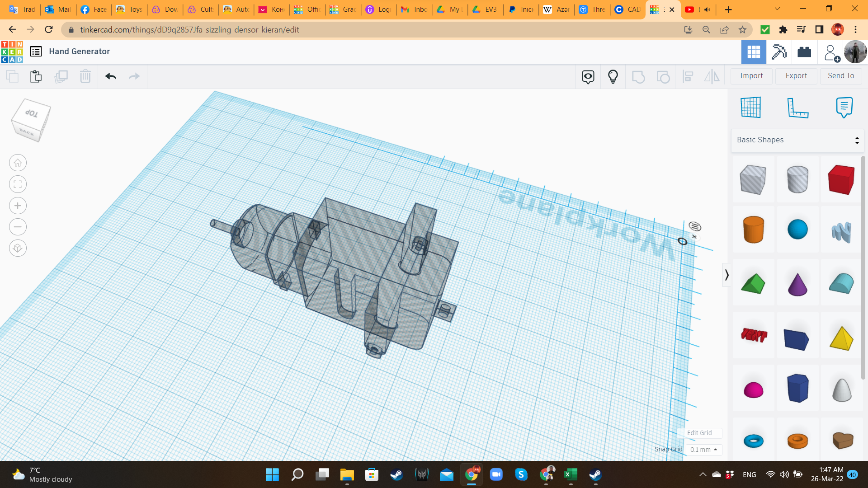Click the Export button
Image resolution: width=868 pixels, height=488 pixels.
pyautogui.click(x=796, y=76)
